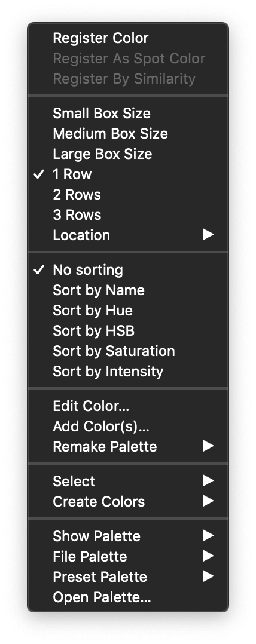The width and height of the screenshot is (256, 644).
Task: Expand the Preset Palette submenu
Action: click(128, 577)
